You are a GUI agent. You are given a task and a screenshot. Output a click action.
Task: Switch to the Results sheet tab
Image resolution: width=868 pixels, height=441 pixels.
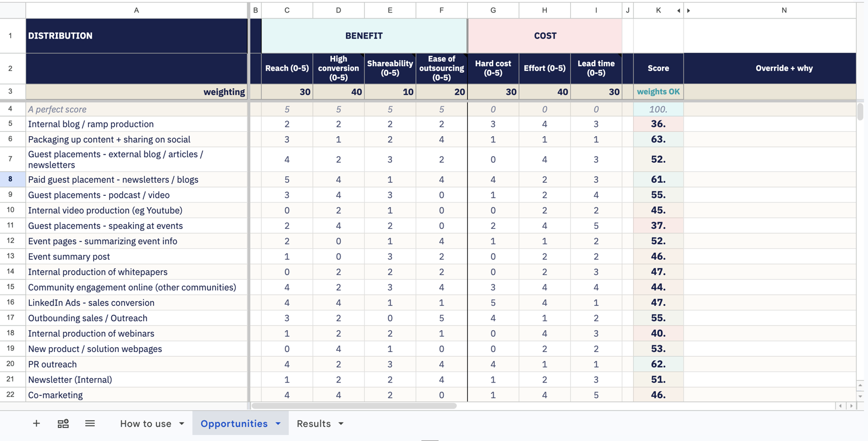[x=314, y=424]
